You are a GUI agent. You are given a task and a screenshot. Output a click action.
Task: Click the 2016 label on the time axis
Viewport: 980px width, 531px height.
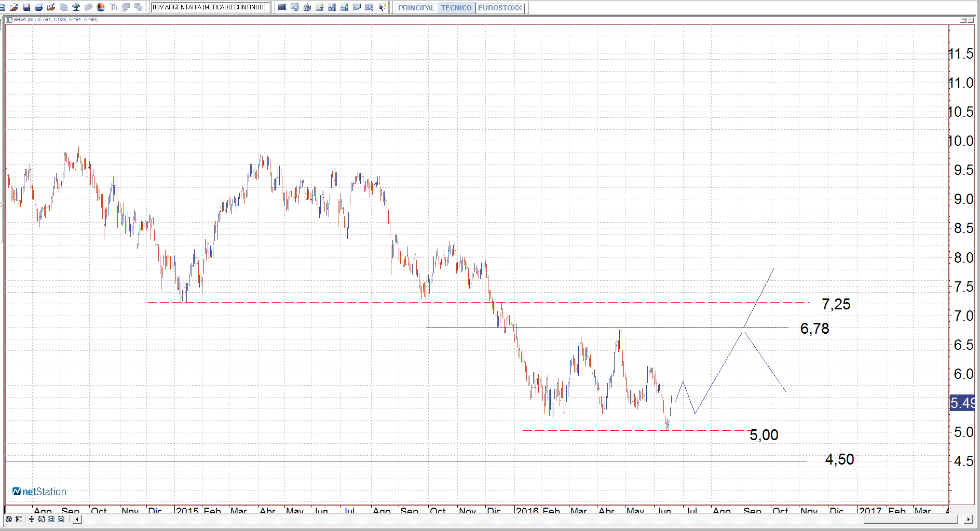click(527, 511)
